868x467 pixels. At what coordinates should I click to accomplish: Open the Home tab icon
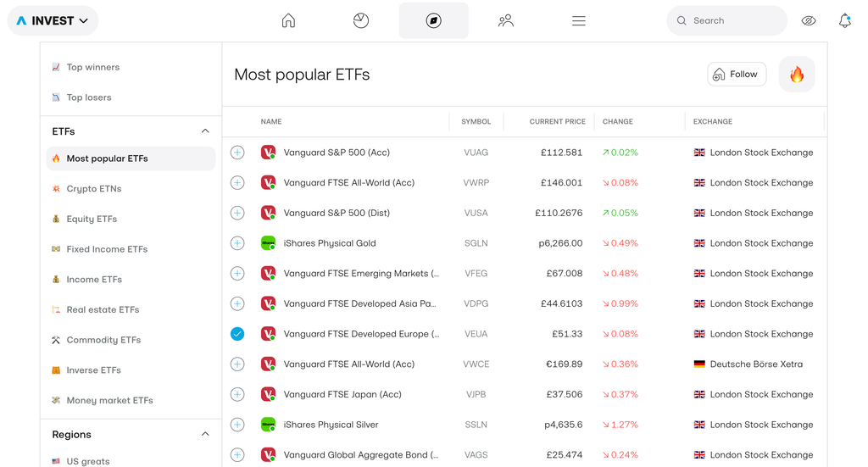click(x=288, y=20)
